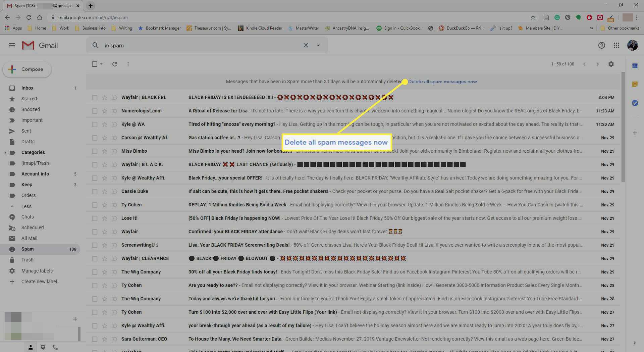The height and width of the screenshot is (352, 644).
Task: Open the More options three-dot menu
Action: coord(128,64)
